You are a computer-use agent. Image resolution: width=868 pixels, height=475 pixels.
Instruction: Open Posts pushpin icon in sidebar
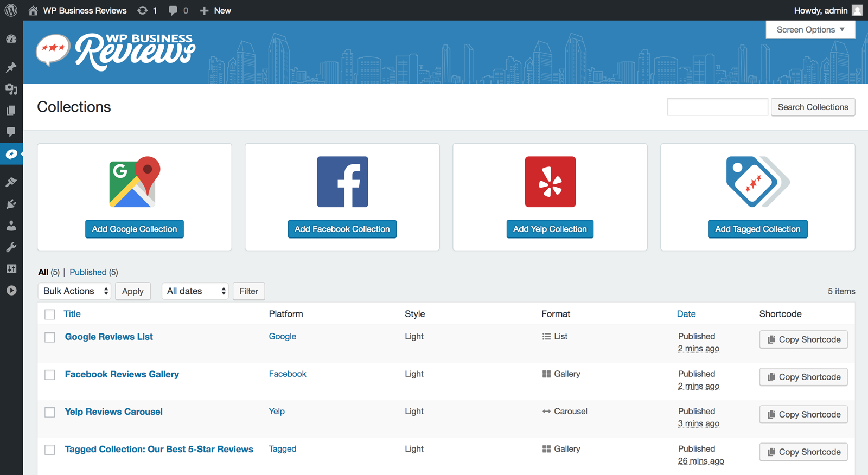pyautogui.click(x=11, y=67)
